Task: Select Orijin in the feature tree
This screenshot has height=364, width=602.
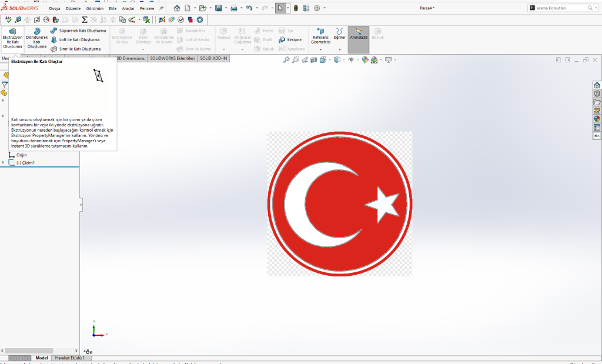Action: pos(21,155)
